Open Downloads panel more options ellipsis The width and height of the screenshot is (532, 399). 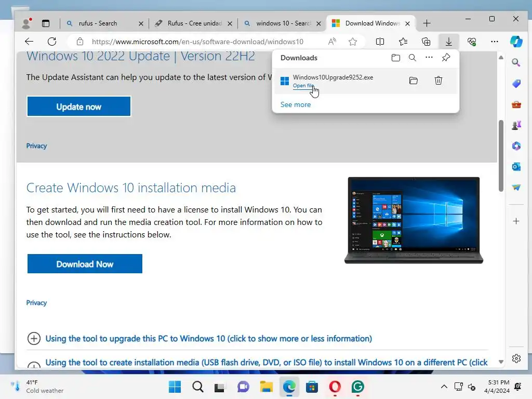pos(429,57)
